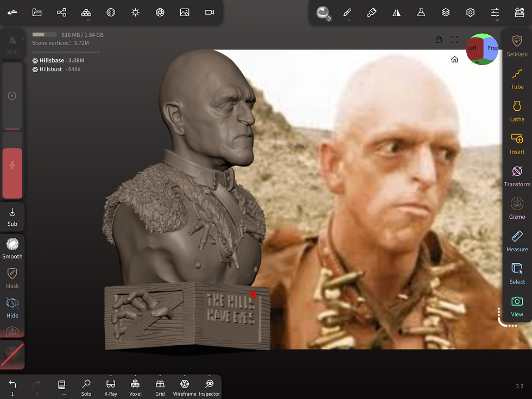
Task: Open the Topology menu
Action: [x=86, y=13]
